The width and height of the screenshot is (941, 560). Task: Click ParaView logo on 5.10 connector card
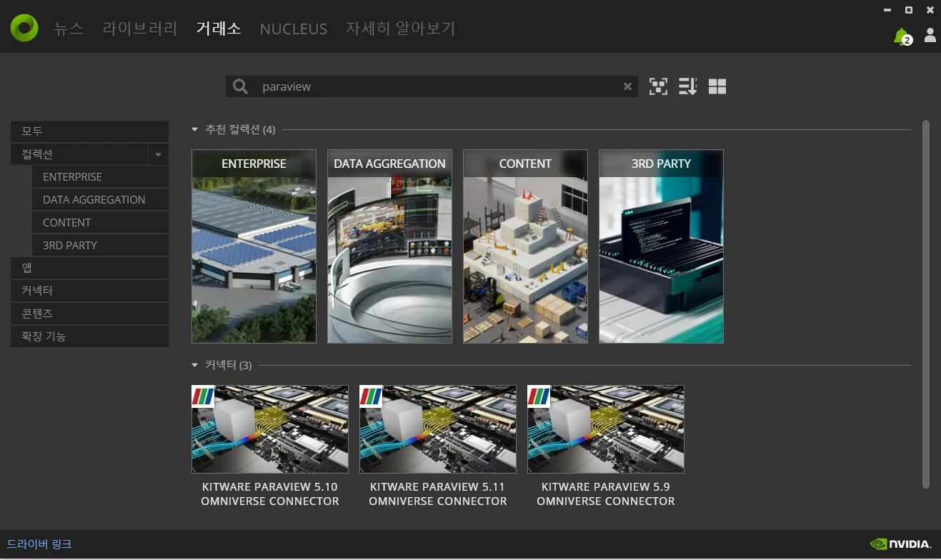point(203,396)
